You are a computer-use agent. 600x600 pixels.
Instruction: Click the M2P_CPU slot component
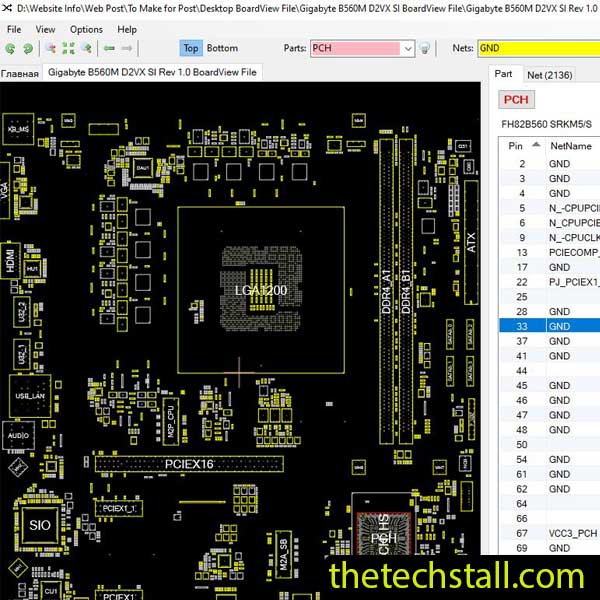pos(171,421)
